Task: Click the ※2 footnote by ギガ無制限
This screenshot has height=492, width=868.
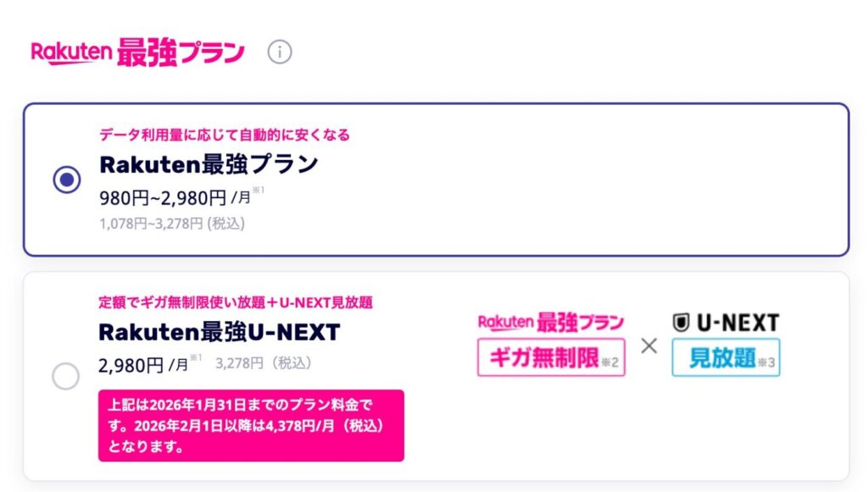Action: [612, 363]
